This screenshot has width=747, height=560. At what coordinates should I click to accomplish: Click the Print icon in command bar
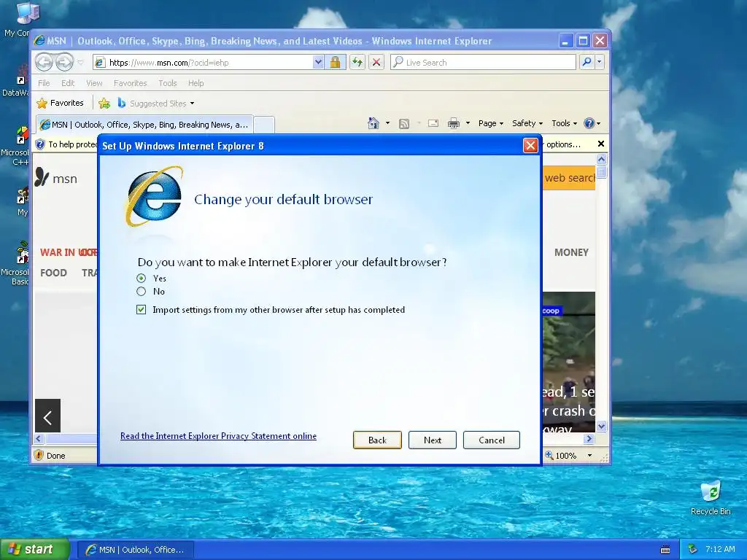(454, 123)
